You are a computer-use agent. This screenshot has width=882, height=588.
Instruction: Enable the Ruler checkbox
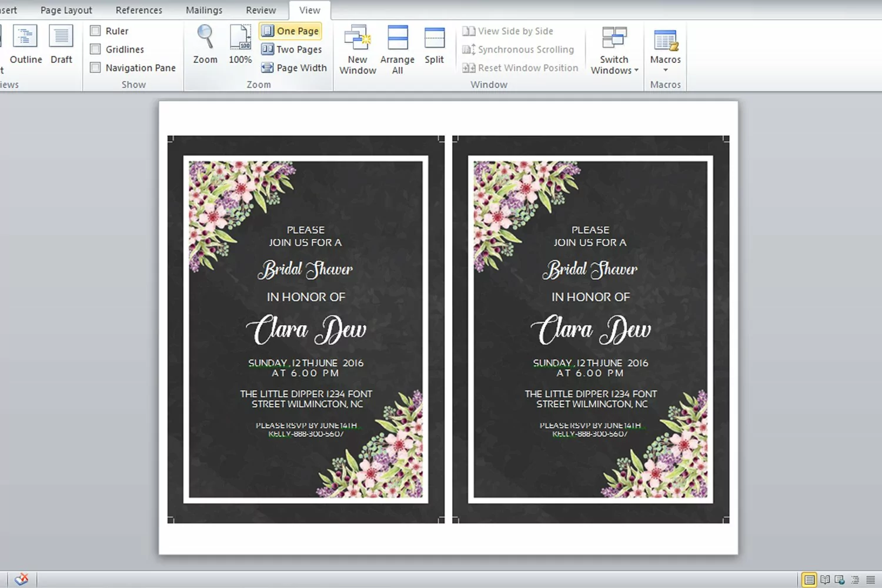[95, 31]
